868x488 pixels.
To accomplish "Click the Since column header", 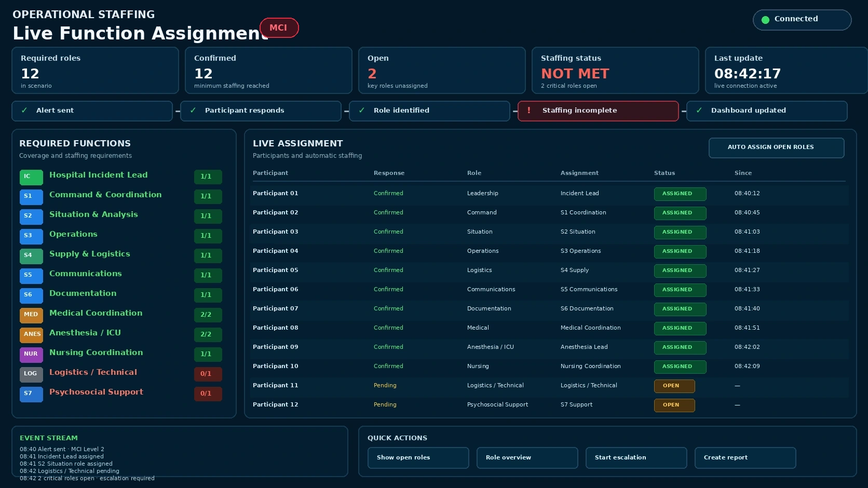I will tap(743, 173).
